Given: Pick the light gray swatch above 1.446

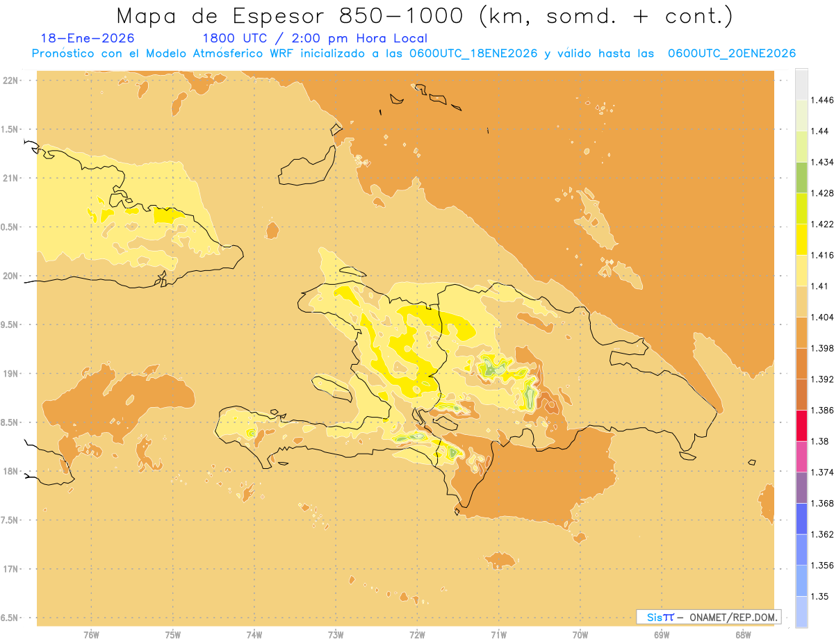Looking at the screenshot, I should pyautogui.click(x=801, y=84).
